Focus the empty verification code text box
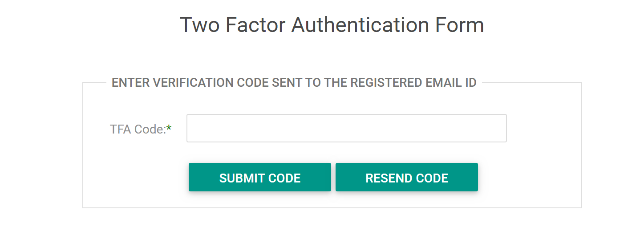644x239 pixels. [346, 128]
